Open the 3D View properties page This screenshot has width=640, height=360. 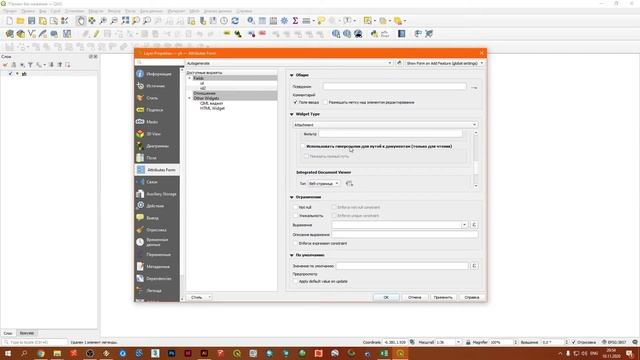157,134
